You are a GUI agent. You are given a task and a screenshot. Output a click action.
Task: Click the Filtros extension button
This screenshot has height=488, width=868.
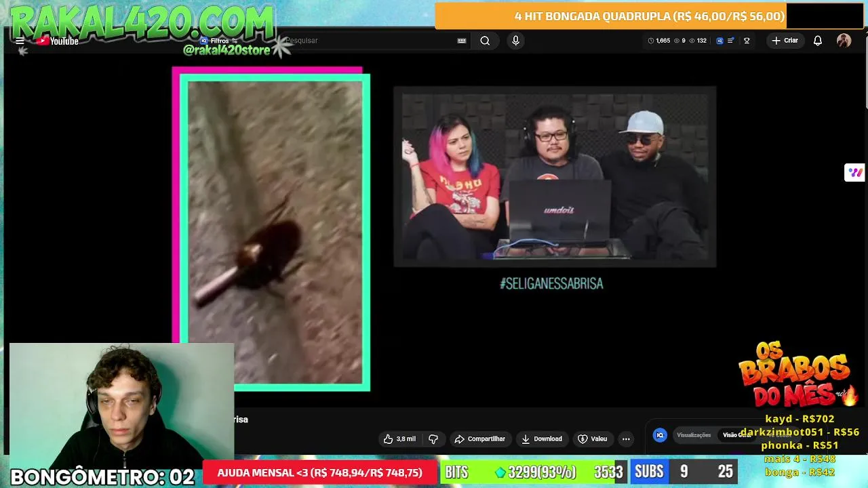[x=218, y=41]
